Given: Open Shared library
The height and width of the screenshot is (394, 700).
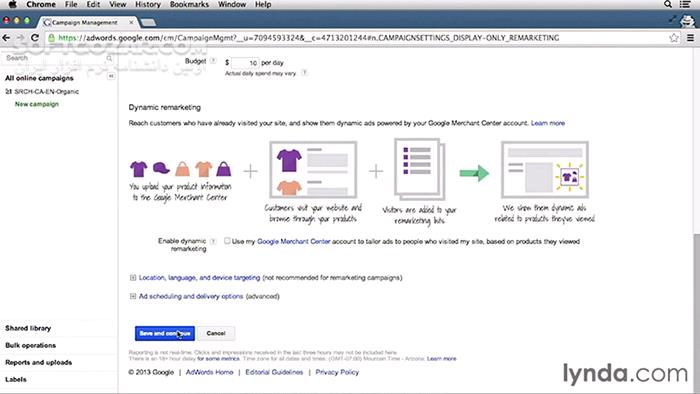Looking at the screenshot, I should pyautogui.click(x=28, y=328).
